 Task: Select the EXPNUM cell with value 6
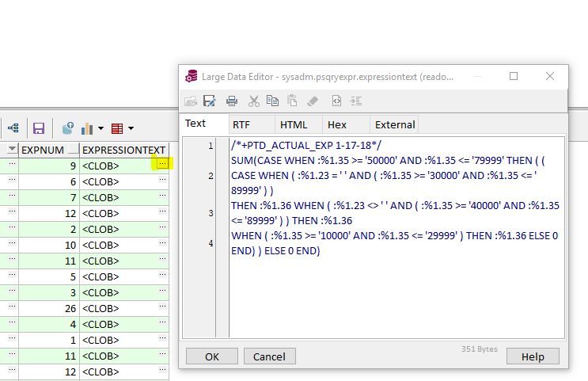pos(49,181)
